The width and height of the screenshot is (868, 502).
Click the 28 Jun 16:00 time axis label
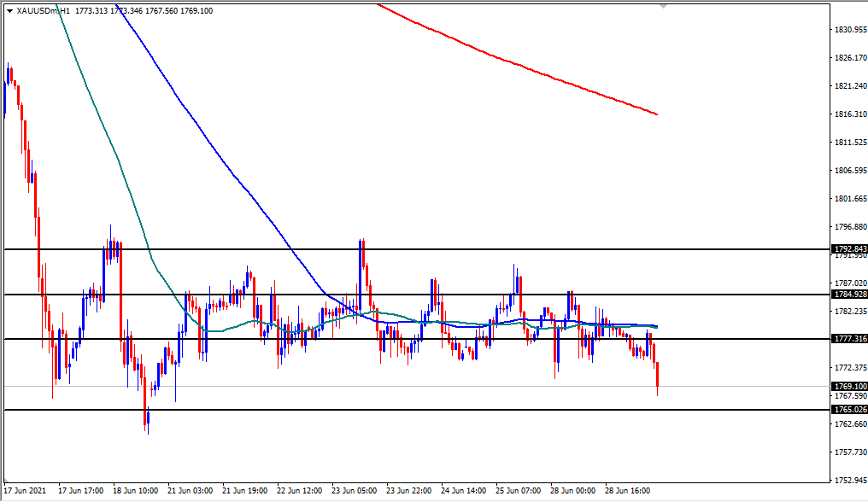[628, 491]
